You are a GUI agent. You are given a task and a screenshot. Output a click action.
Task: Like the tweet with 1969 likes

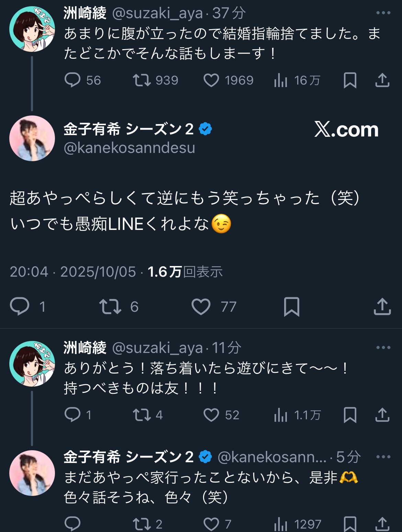pyautogui.click(x=211, y=80)
